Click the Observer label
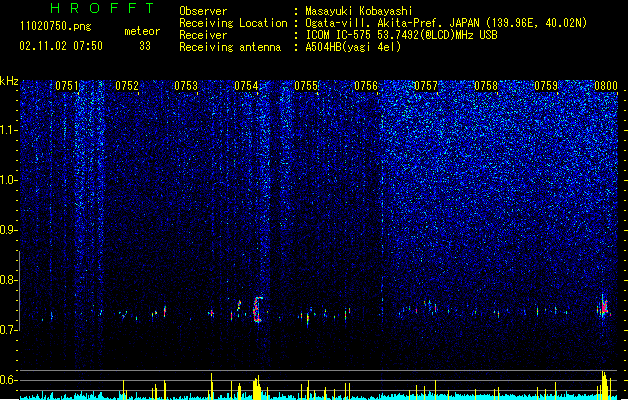Screen dimensions: 629x400 pos(203,11)
